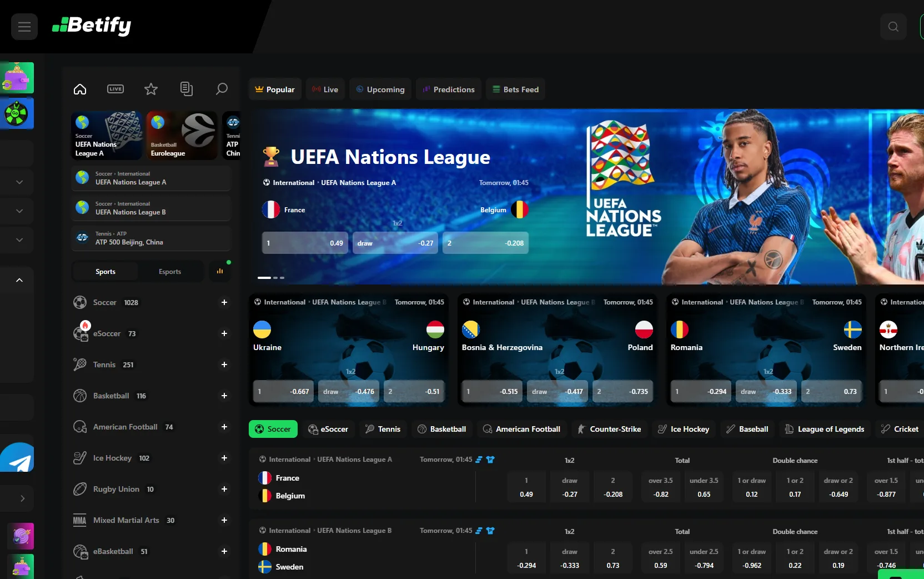Select the Live tab
The width and height of the screenshot is (924, 579).
point(325,89)
